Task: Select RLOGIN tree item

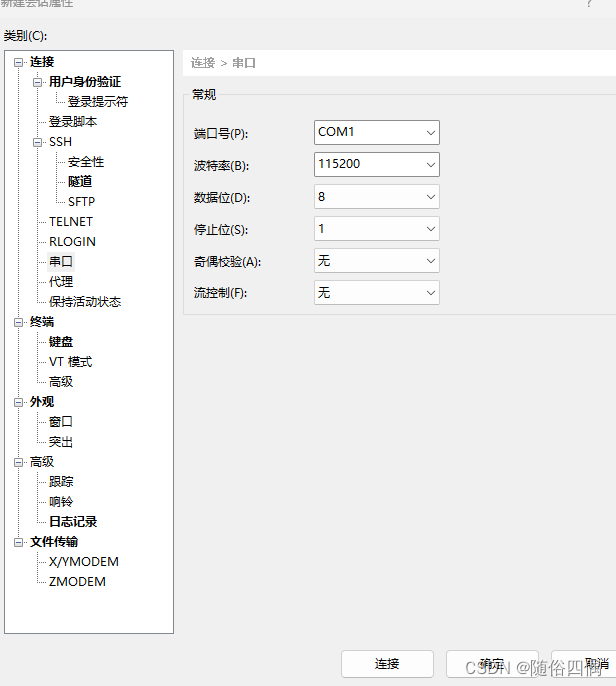Action: (x=72, y=242)
